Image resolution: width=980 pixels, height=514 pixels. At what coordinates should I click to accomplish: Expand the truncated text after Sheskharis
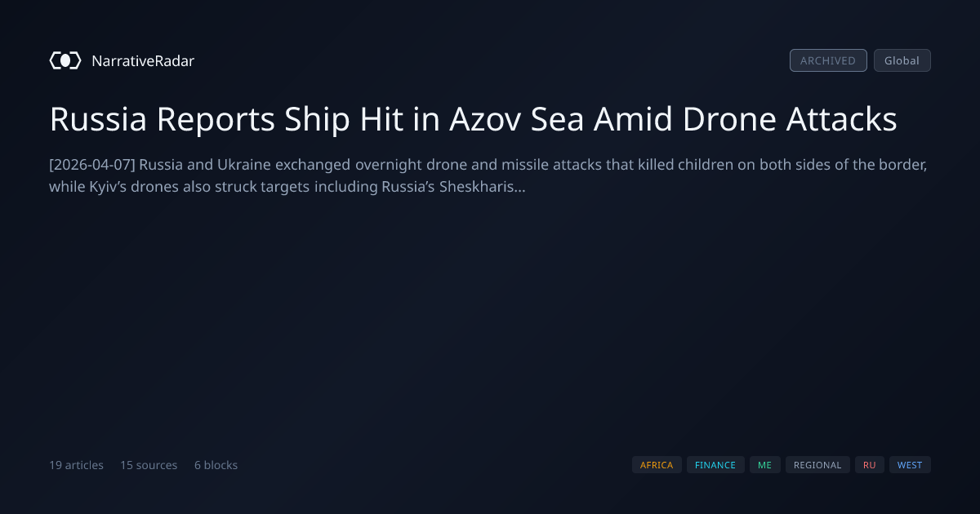[x=519, y=188]
